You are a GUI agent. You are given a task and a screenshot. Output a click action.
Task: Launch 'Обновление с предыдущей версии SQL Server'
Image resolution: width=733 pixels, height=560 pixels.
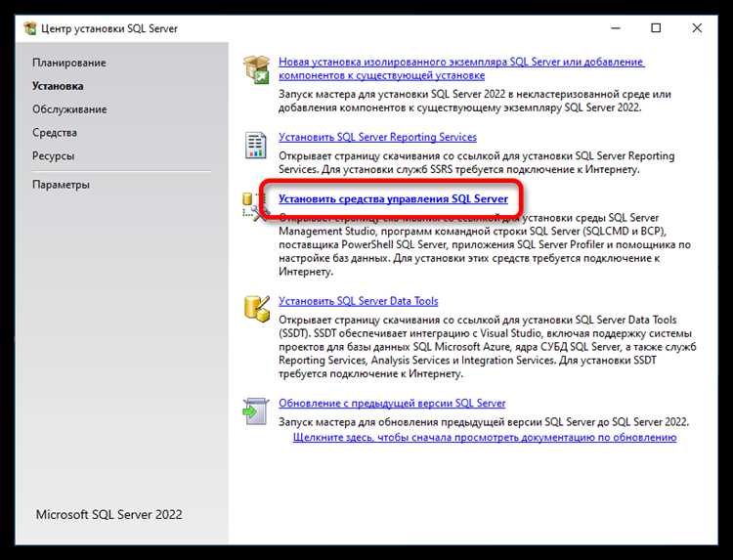point(392,403)
